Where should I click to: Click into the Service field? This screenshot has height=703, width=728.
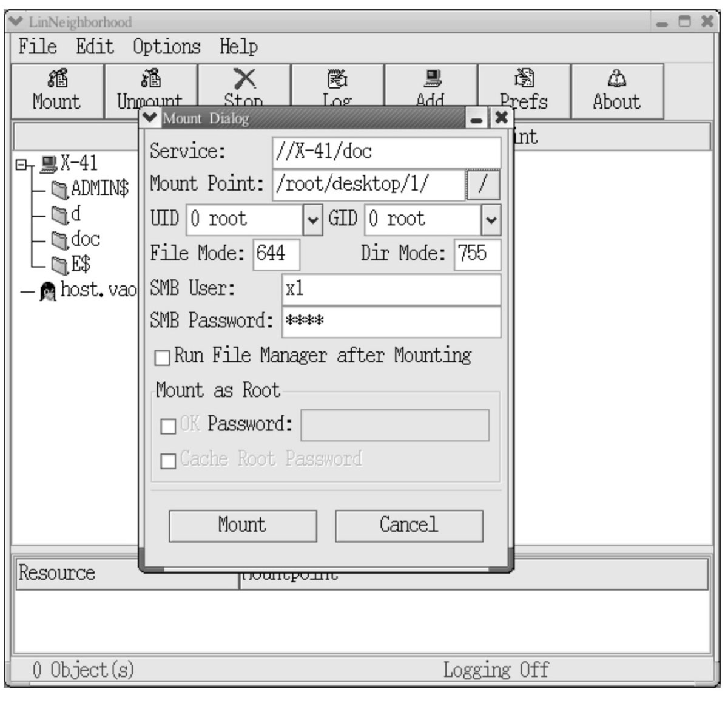386,152
